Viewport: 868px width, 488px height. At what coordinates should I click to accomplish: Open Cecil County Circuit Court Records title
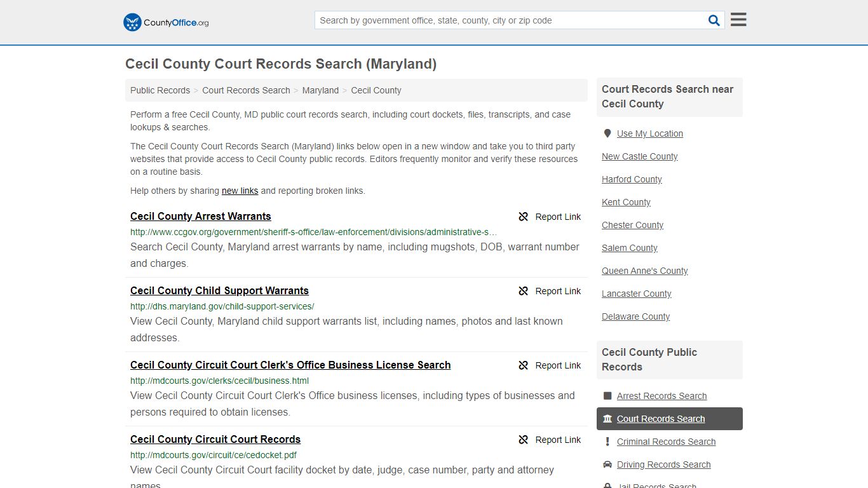coord(215,439)
